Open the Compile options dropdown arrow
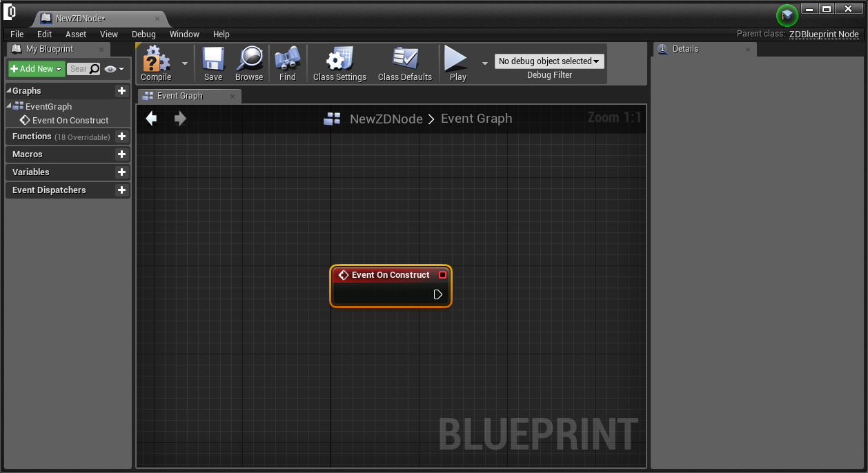The height and width of the screenshot is (473, 868). [x=185, y=63]
